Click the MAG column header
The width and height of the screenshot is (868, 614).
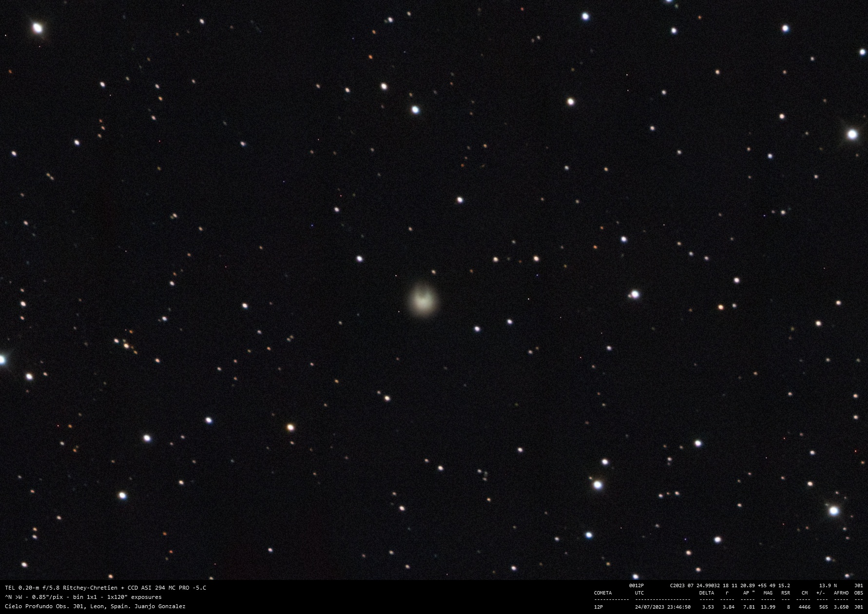[768, 593]
